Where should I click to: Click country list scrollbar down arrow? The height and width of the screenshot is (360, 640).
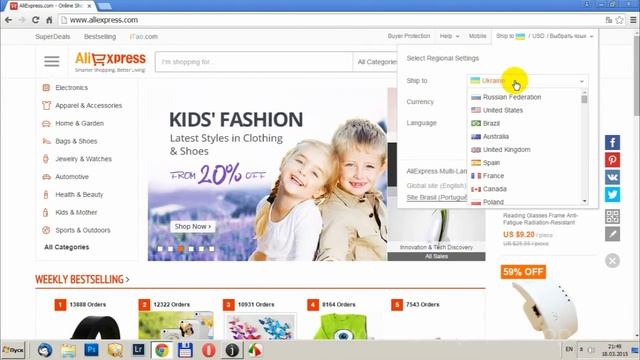pyautogui.click(x=584, y=201)
